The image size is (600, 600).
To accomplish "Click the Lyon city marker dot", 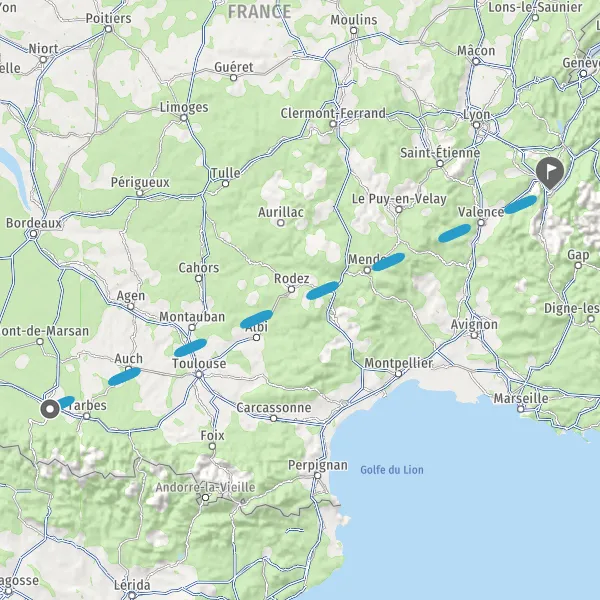I will (476, 125).
